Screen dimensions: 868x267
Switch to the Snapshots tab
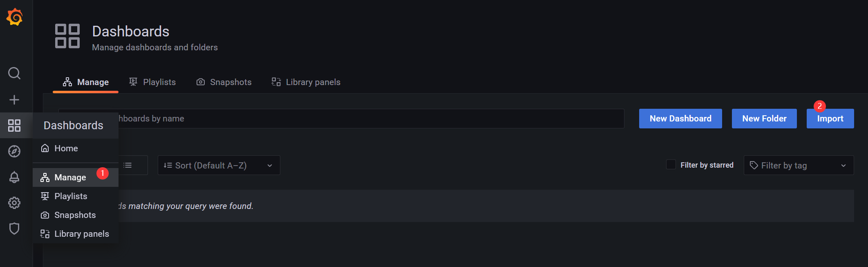pyautogui.click(x=224, y=82)
